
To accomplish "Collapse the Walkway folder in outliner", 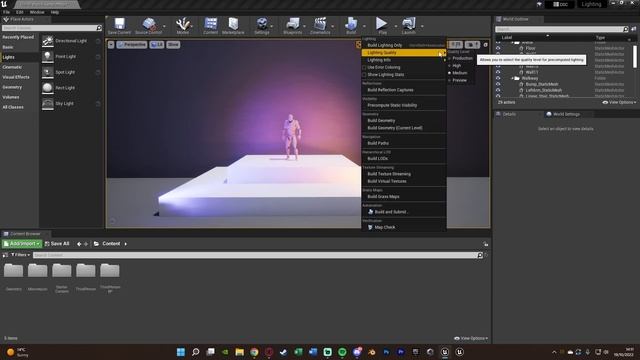I will [513, 78].
